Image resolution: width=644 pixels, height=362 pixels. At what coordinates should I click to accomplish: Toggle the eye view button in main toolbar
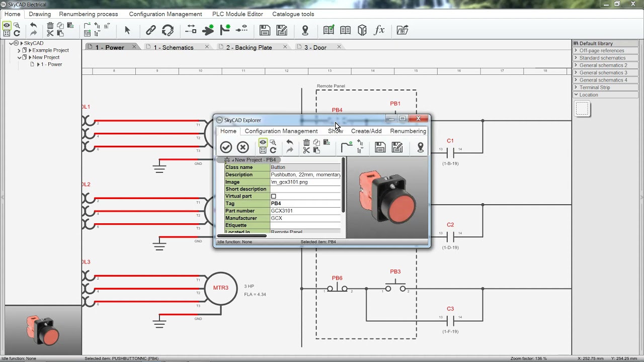click(7, 25)
